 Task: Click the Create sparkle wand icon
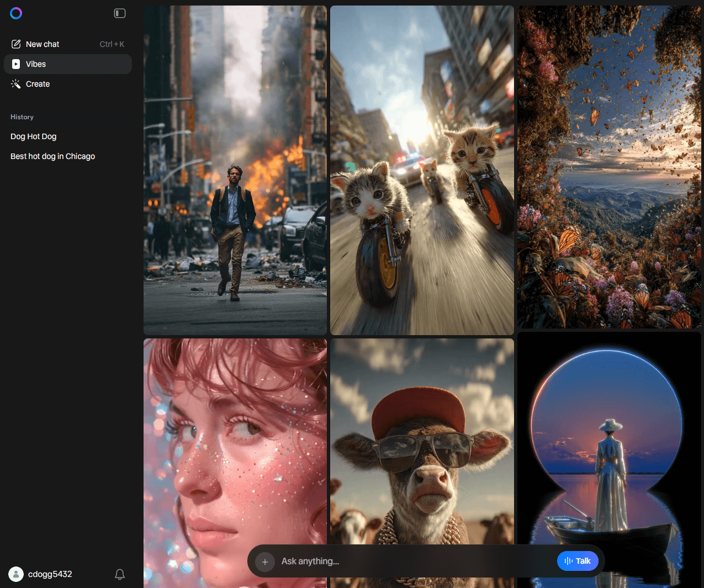[16, 84]
